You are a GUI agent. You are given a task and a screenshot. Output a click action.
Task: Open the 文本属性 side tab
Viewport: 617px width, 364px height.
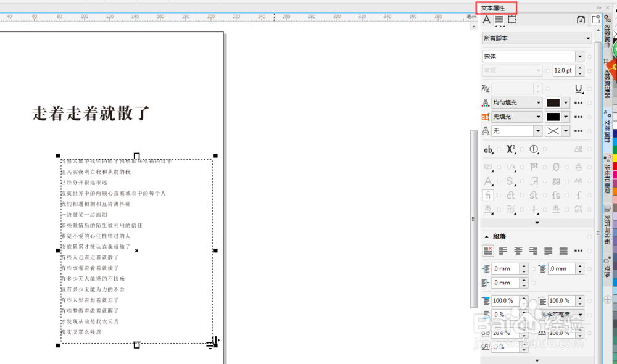(608, 126)
